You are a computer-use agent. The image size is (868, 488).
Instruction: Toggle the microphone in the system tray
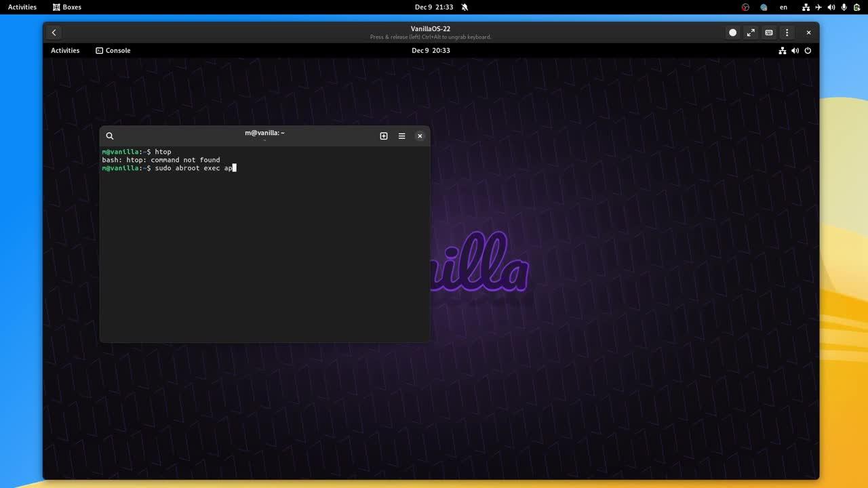pos(843,7)
